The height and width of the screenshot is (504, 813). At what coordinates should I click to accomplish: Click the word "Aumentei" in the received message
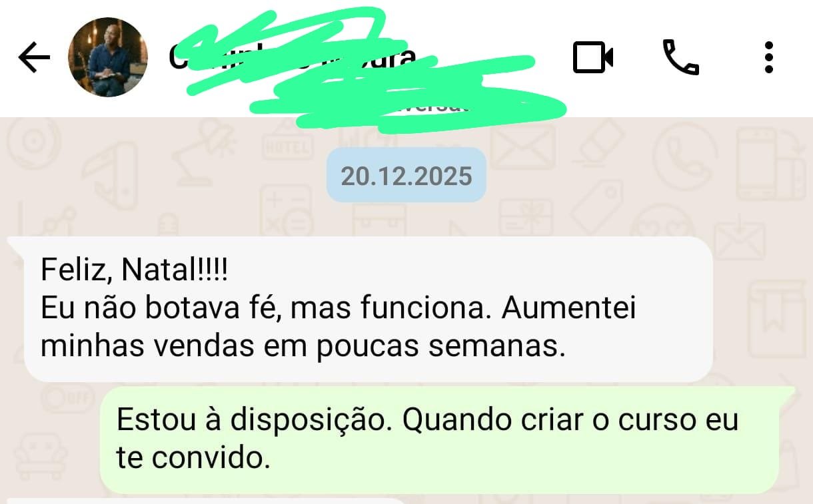(568, 309)
